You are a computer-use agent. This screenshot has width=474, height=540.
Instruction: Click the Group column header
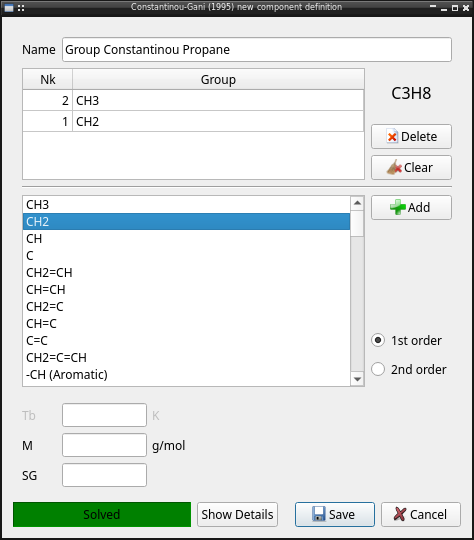[x=218, y=79]
